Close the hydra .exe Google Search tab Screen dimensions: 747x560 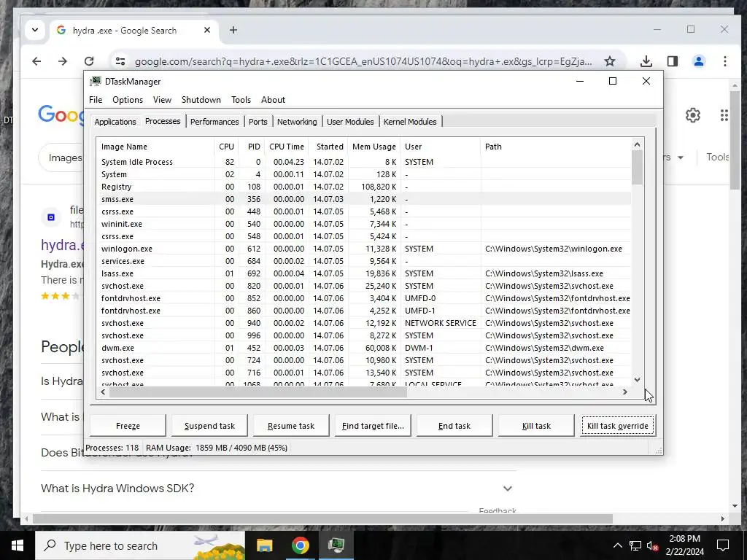(206, 30)
